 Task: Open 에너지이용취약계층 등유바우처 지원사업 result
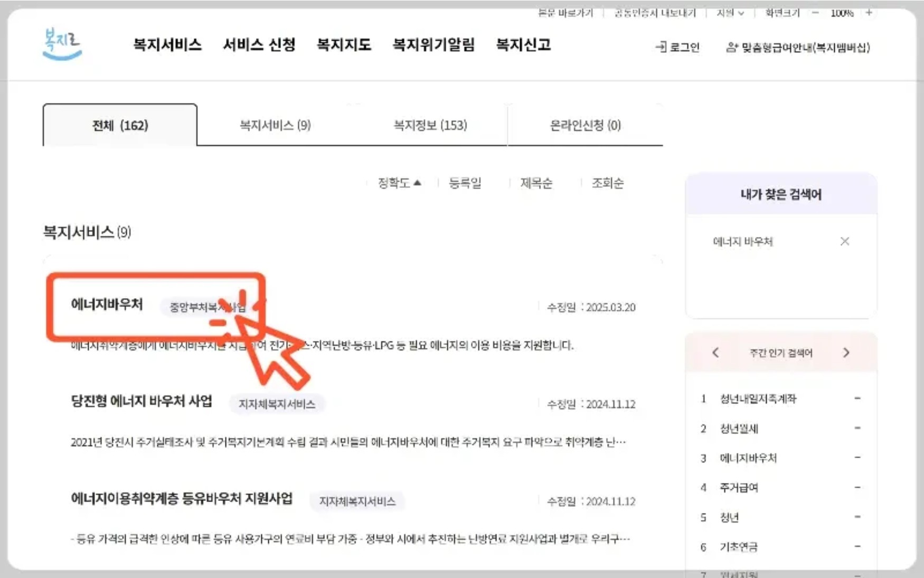click(182, 498)
